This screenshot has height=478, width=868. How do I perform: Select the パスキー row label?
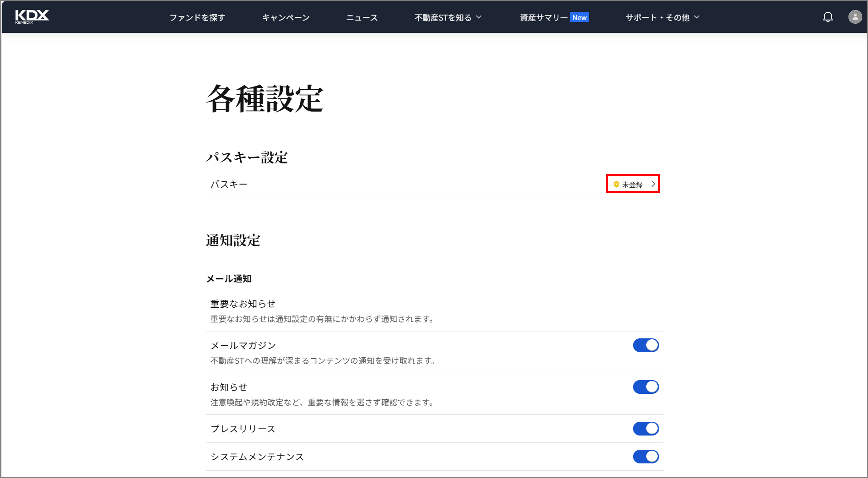pos(229,184)
